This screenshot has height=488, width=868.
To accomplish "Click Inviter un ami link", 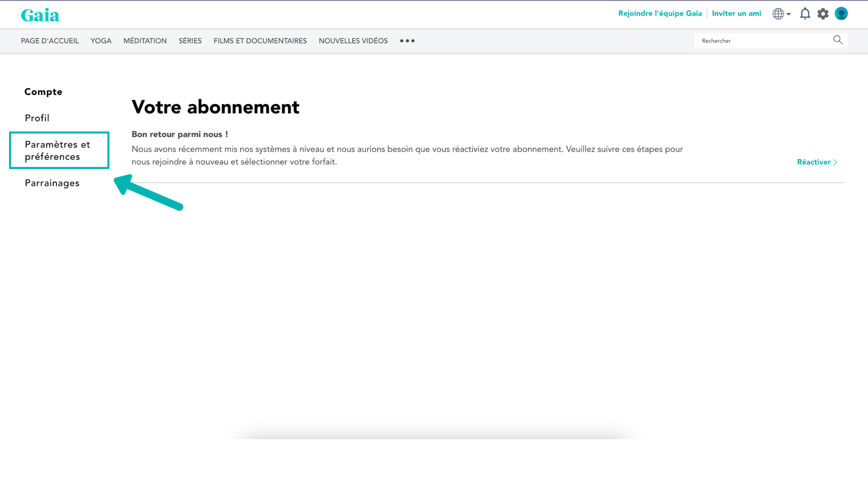I will pos(736,14).
